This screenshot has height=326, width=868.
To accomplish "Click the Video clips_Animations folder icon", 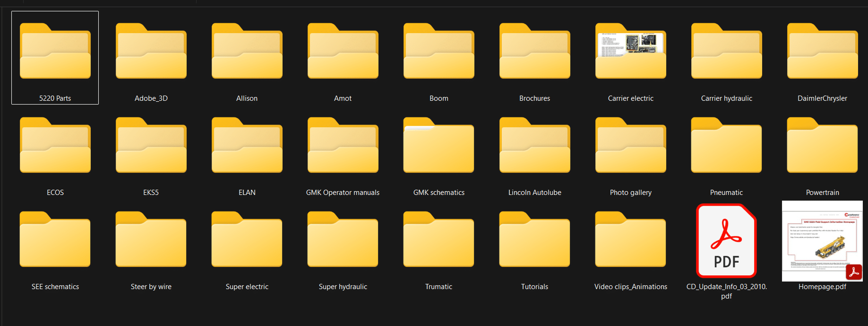I will tap(631, 239).
